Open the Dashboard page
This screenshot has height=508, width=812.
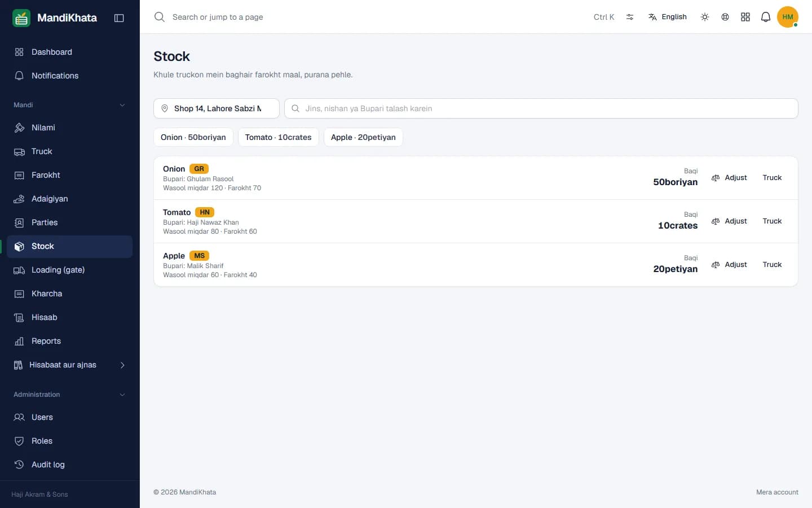[70, 52]
